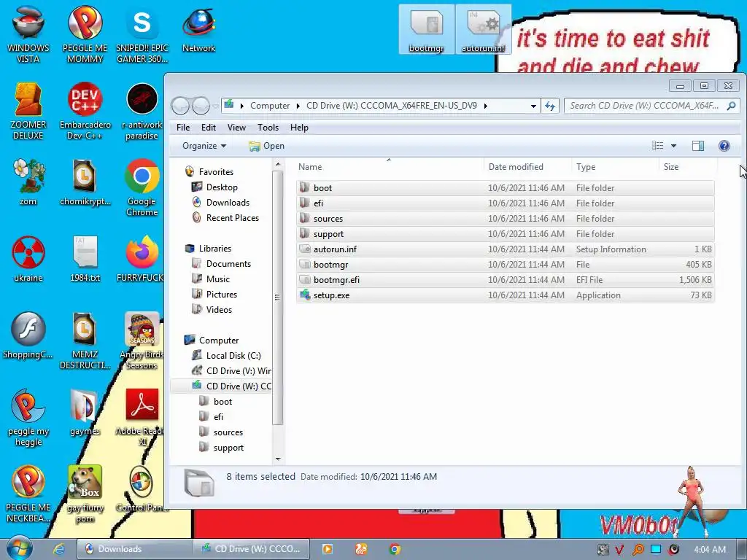The image size is (747, 560).
Task: Select the PEGGLE ME MOMMY desktop icon
Action: [85, 34]
